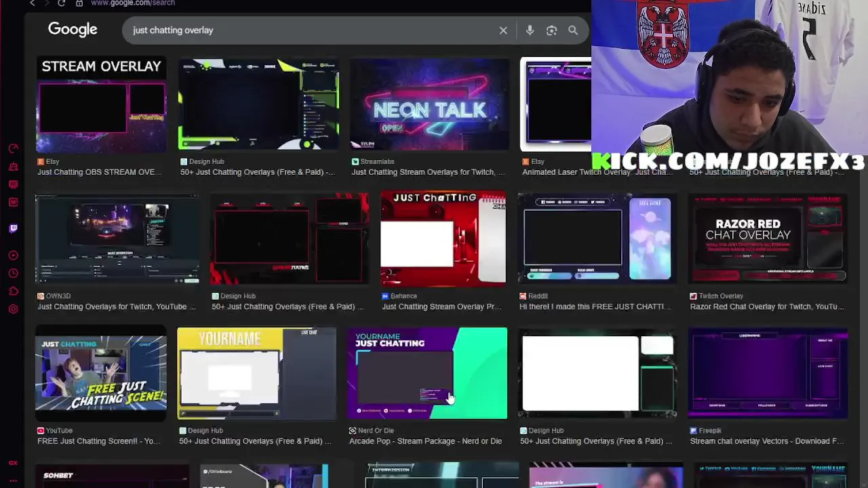Click the GX icon at sidebar bottom
The width and height of the screenshot is (868, 488).
tap(13, 463)
